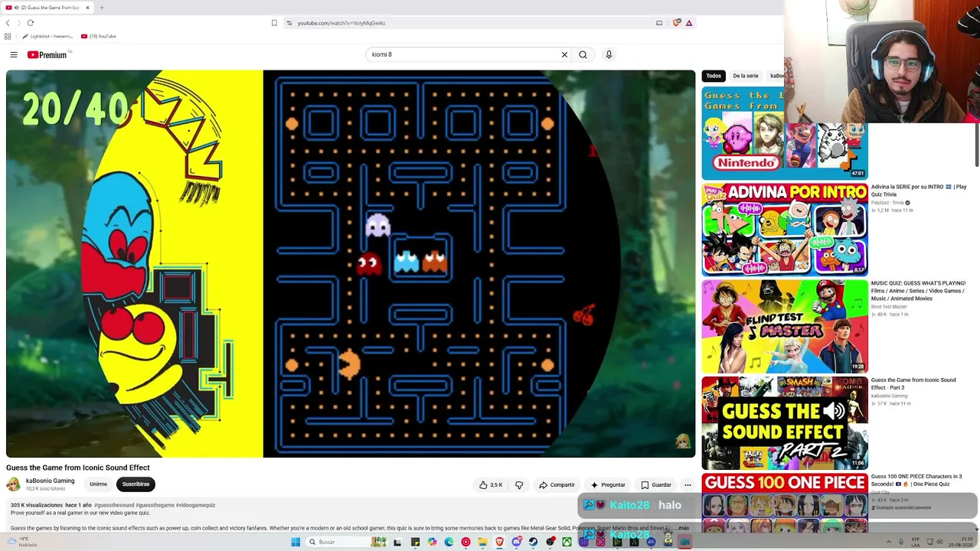Open the Brave Shields lion icon
The width and height of the screenshot is (980, 551).
pyautogui.click(x=677, y=23)
